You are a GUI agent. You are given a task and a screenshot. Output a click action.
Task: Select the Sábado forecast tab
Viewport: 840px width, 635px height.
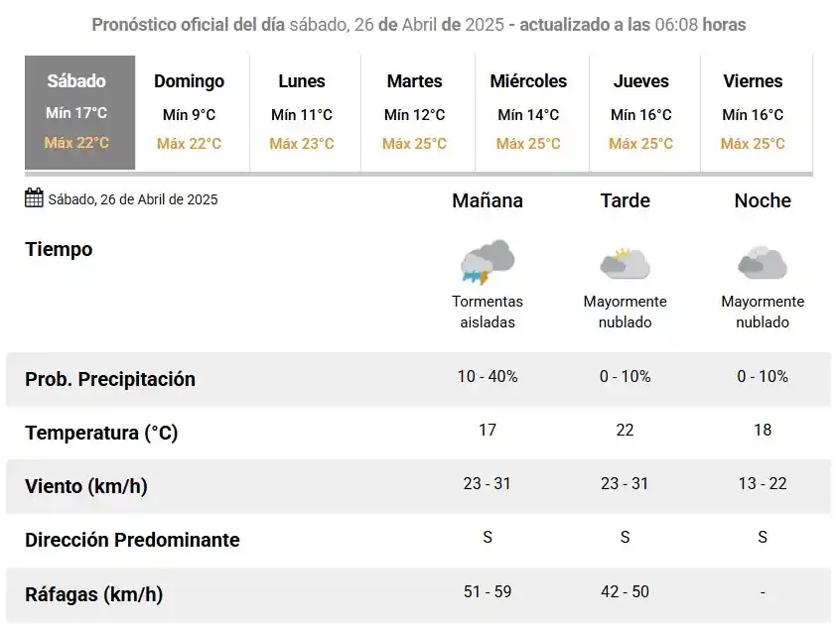point(77,112)
